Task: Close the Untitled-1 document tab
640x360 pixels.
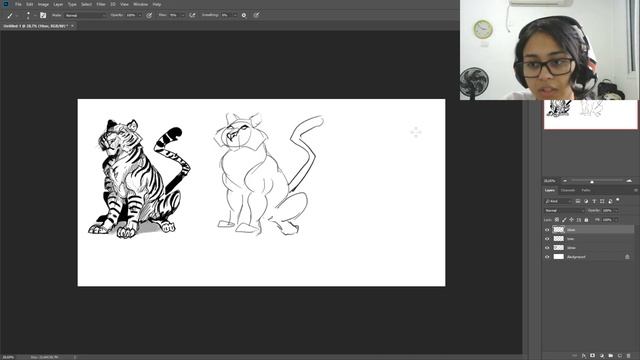Action: pos(73,26)
